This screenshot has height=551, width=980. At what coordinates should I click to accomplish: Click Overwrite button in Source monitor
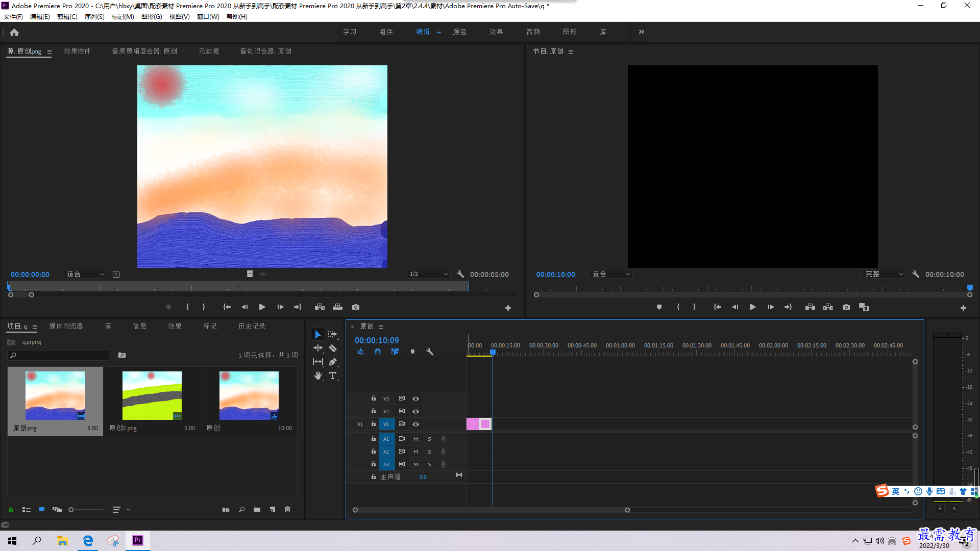[337, 307]
